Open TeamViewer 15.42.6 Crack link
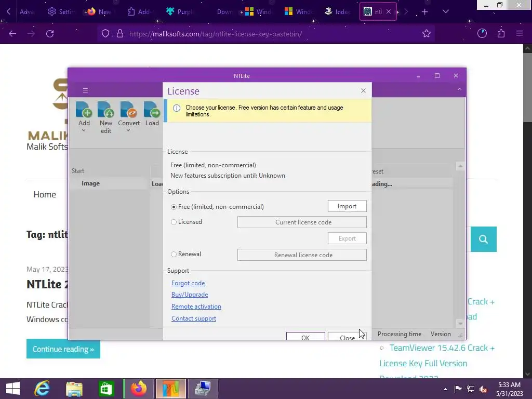The image size is (532, 399). (x=442, y=348)
